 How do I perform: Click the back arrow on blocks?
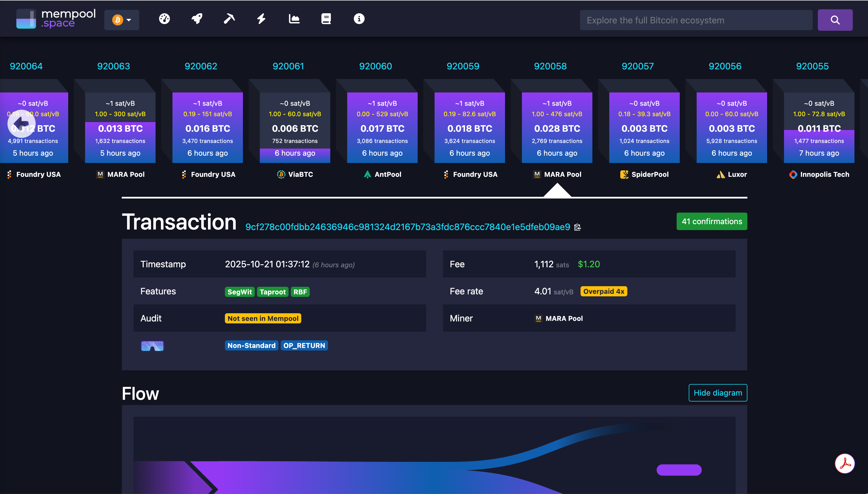pyautogui.click(x=21, y=124)
